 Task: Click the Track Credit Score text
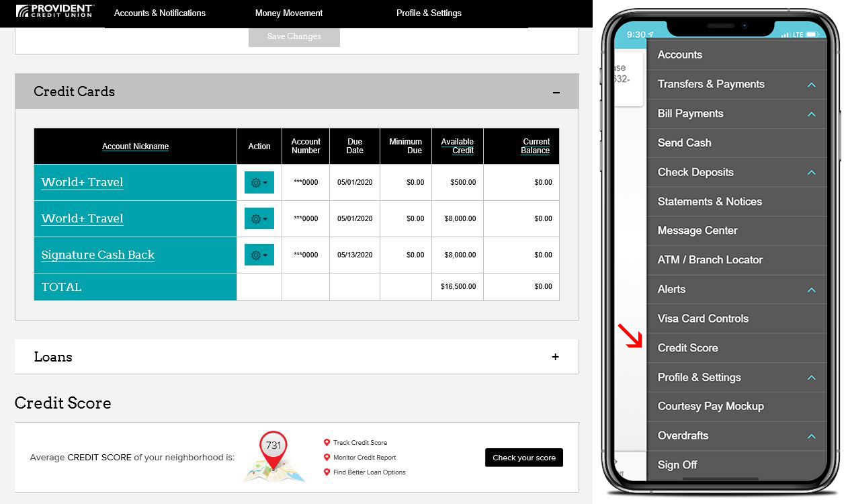click(360, 443)
